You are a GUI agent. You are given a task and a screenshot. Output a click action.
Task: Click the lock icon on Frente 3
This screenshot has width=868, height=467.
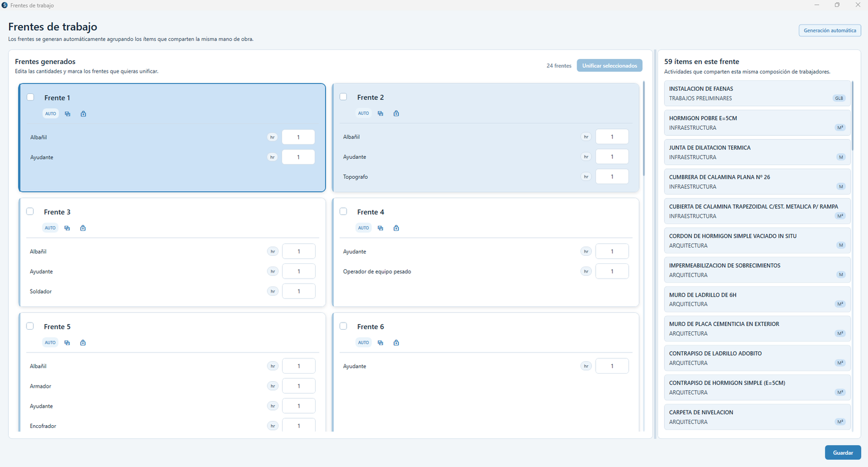coord(82,228)
